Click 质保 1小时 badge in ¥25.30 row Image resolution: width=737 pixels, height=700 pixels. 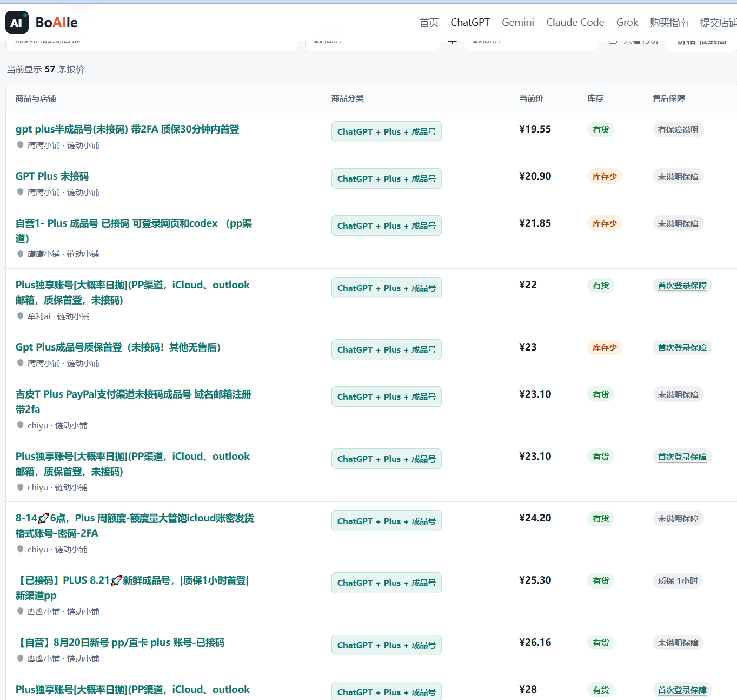(678, 580)
